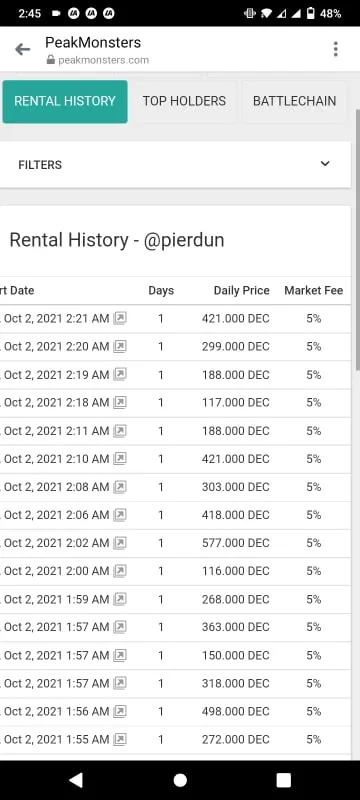Open transaction link for 2:08 AM rental

120,487
